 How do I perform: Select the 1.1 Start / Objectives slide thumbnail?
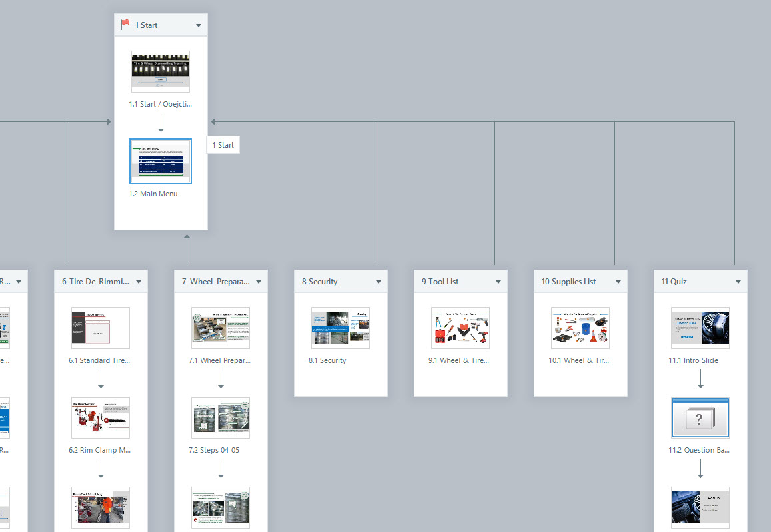[x=161, y=71]
